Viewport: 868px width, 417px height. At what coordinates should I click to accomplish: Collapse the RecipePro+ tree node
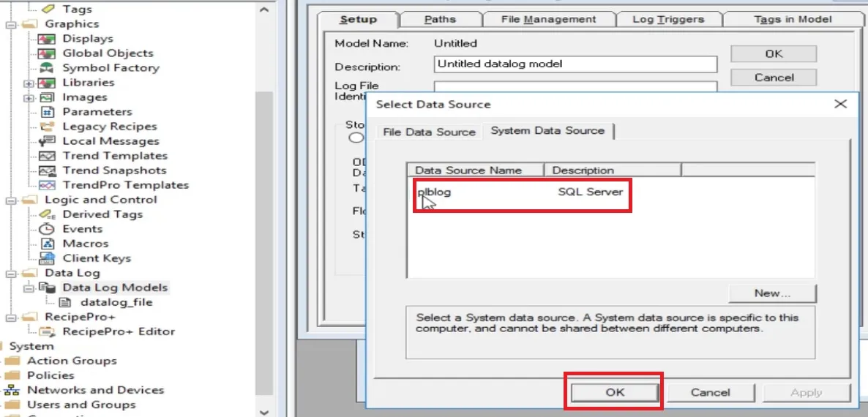[10, 318]
